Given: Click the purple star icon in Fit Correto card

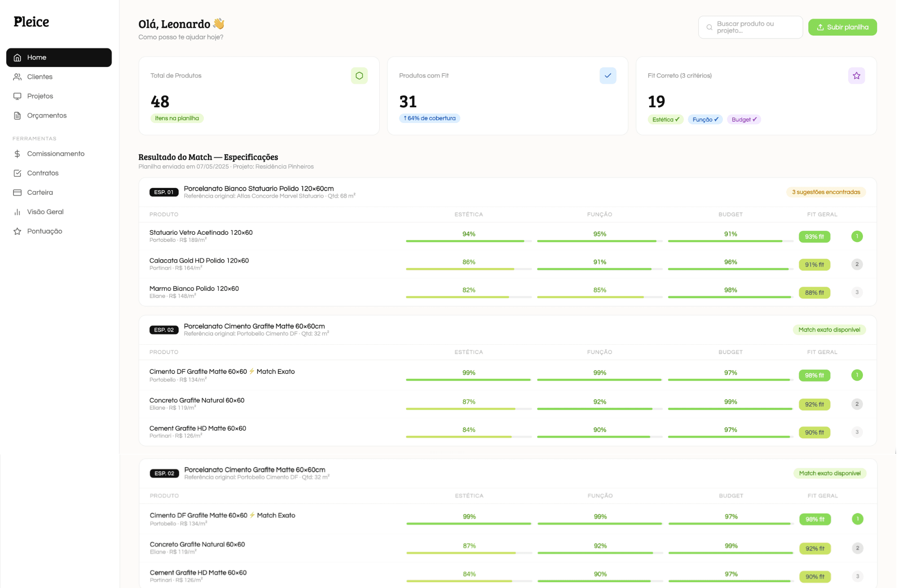Looking at the screenshot, I should [x=856, y=75].
